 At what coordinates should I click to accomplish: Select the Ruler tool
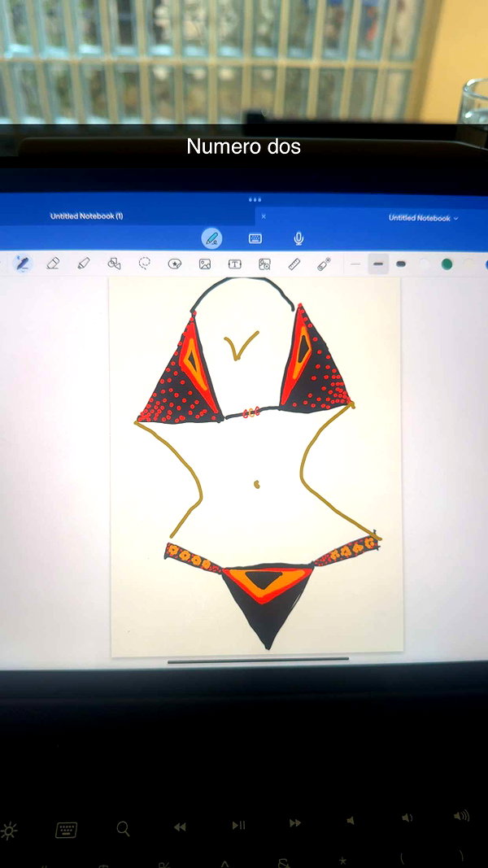pos(294,264)
